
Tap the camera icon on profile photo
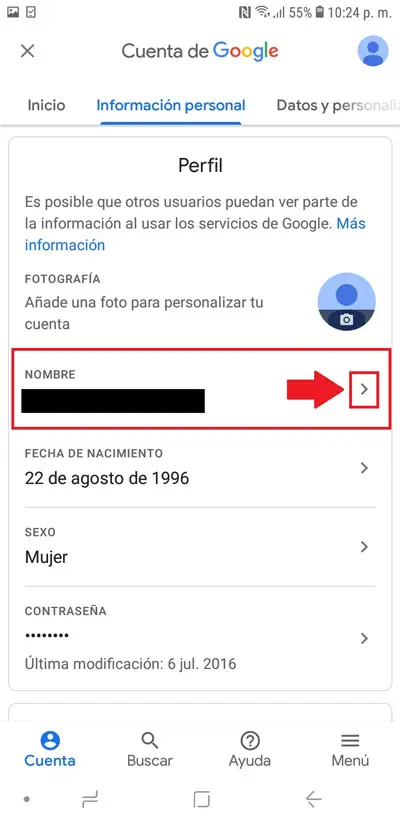347,319
